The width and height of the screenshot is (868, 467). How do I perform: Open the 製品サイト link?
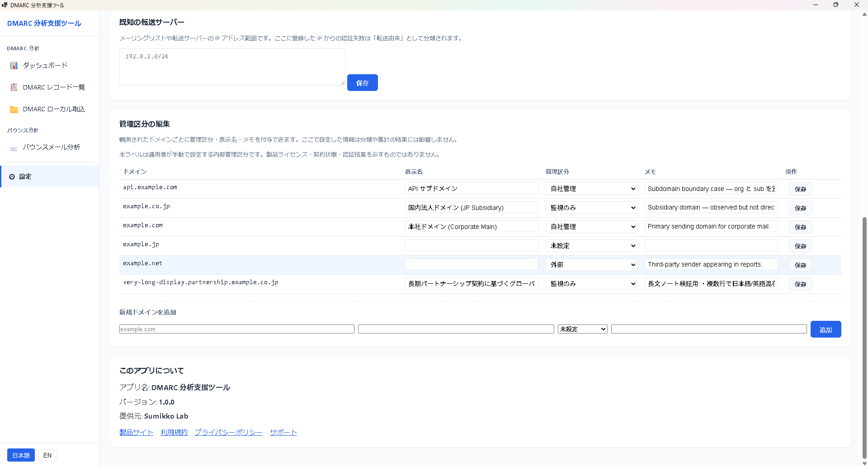(136, 433)
